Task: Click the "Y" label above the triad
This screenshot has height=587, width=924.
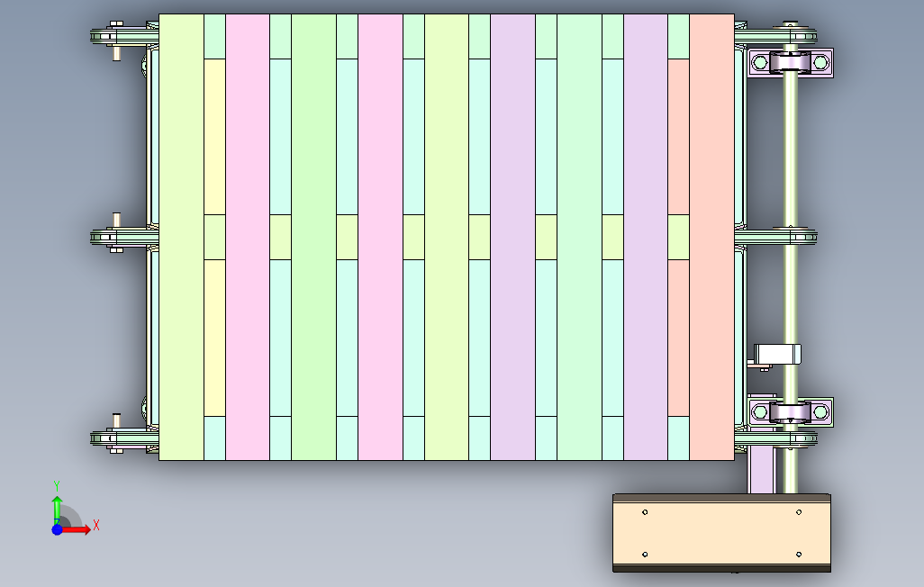Action: pos(57,486)
